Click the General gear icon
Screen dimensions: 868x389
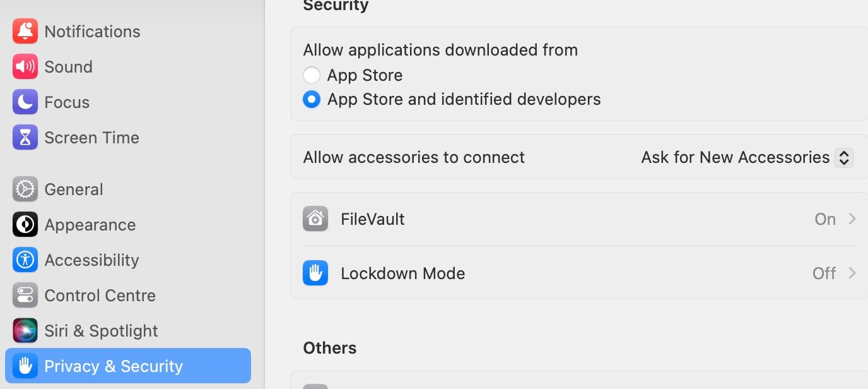coord(25,189)
